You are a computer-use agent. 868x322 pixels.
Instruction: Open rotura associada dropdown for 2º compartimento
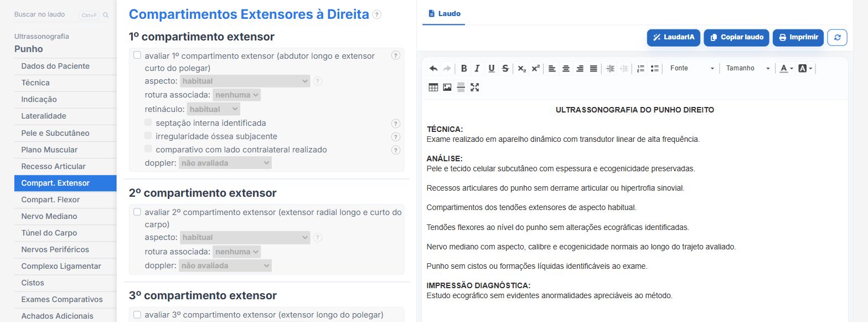[x=236, y=252]
